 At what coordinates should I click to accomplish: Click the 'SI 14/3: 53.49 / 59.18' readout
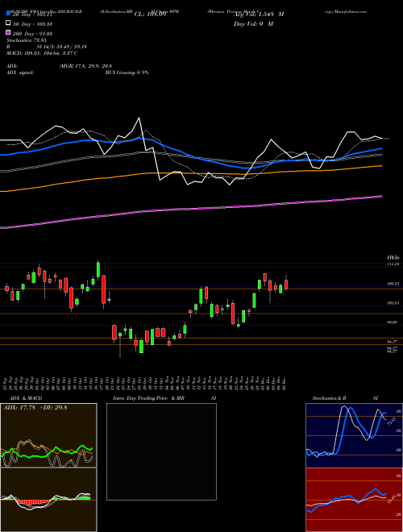[62, 47]
